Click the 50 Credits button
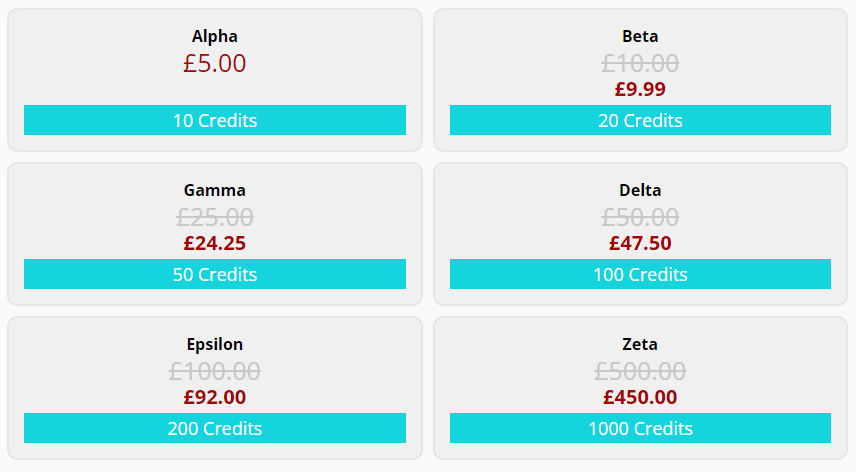The image size is (856, 472). click(215, 274)
